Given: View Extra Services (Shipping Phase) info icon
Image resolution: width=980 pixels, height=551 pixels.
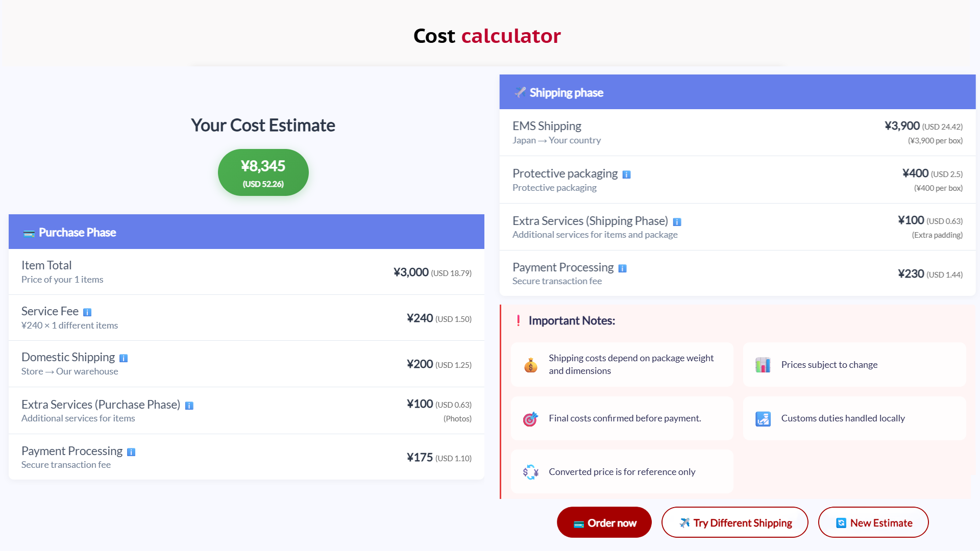Looking at the screenshot, I should pos(677,221).
